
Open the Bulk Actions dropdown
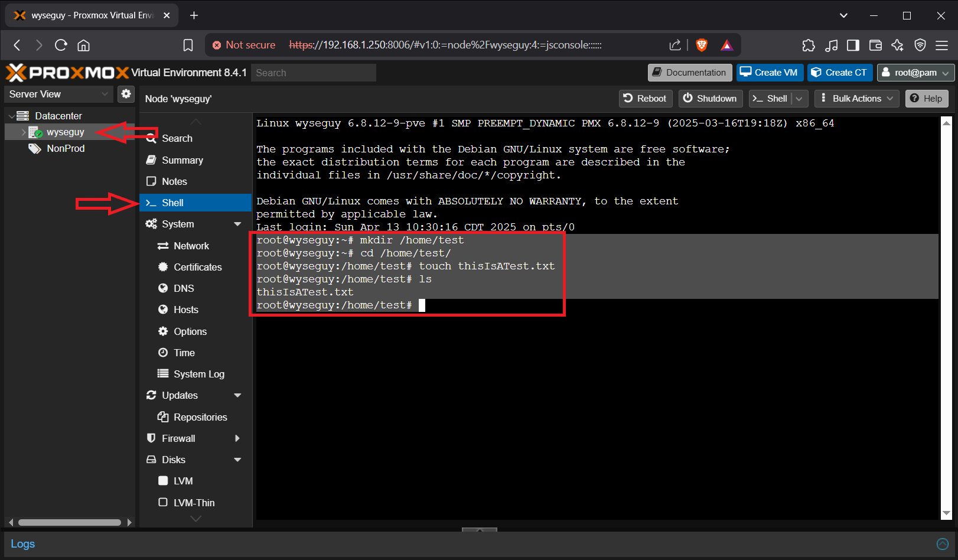tap(857, 99)
